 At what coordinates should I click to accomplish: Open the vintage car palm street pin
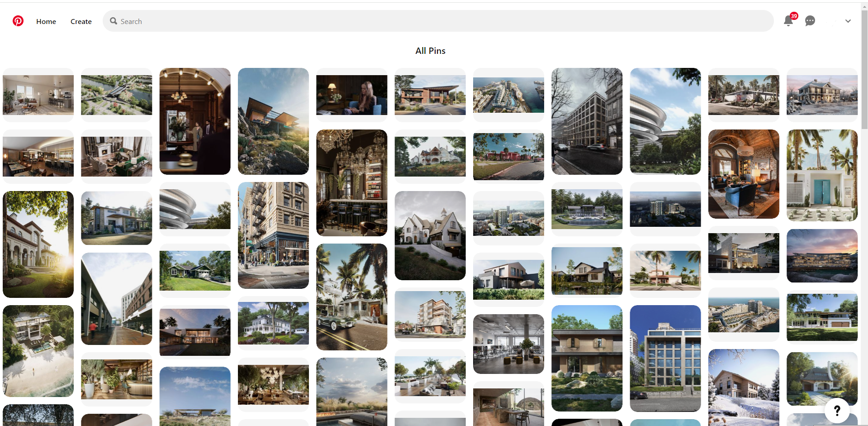tap(351, 297)
